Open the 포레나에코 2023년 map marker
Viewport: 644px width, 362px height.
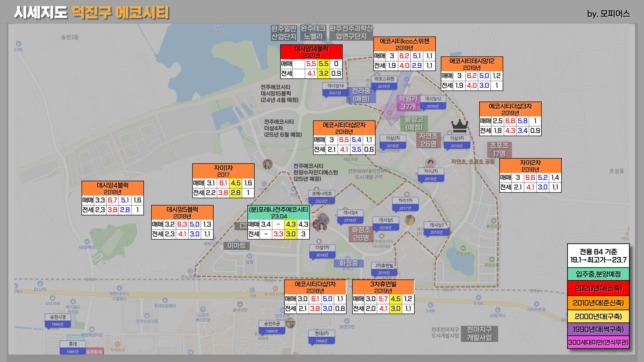(322, 197)
